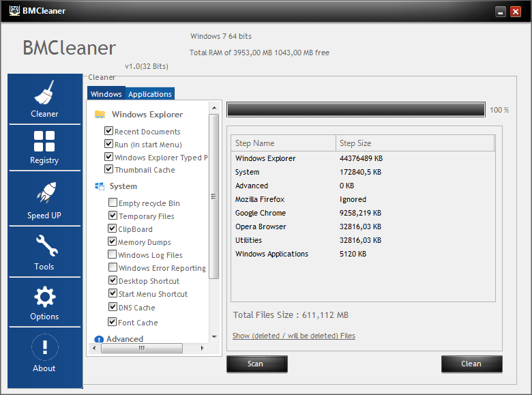Click the horizontal scroll right arrow

click(x=202, y=348)
